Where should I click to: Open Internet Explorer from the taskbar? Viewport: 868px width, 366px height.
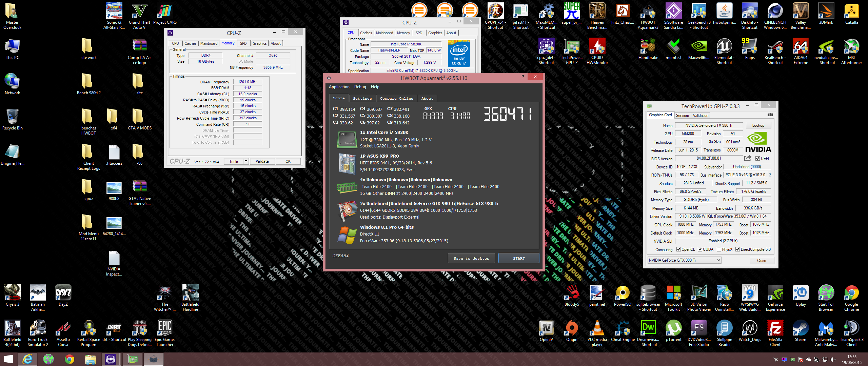[27, 359]
